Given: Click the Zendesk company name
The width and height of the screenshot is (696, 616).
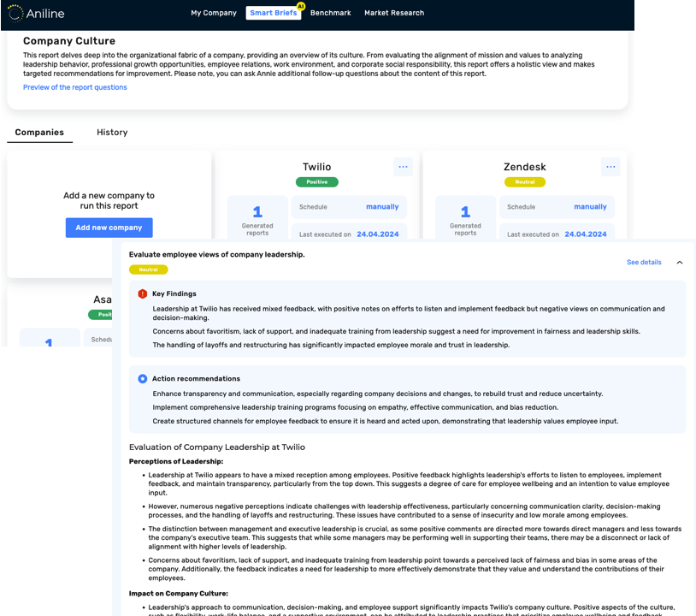Looking at the screenshot, I should pyautogui.click(x=525, y=167).
